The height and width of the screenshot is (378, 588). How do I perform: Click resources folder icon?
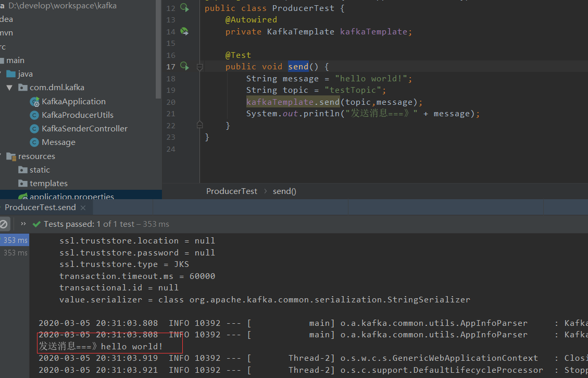click(x=11, y=156)
